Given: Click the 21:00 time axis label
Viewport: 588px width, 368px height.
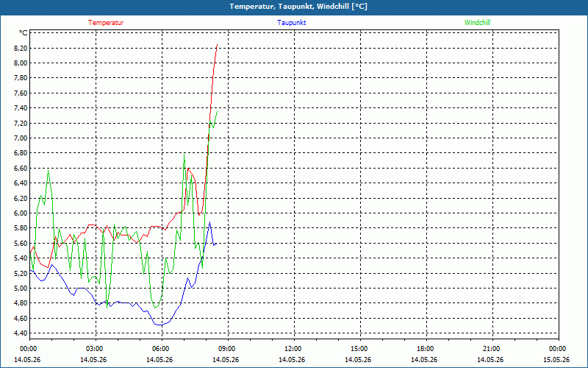Looking at the screenshot, I should pyautogui.click(x=490, y=349).
